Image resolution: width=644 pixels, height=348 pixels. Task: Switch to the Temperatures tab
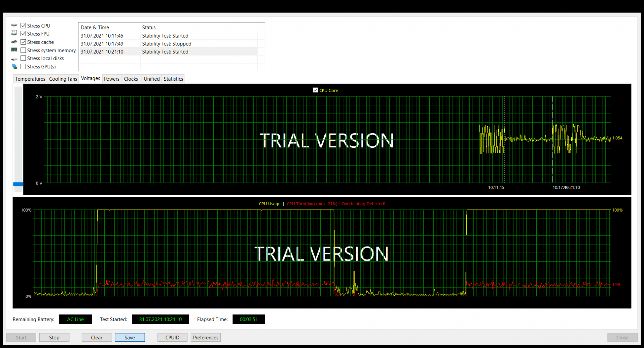(30, 79)
